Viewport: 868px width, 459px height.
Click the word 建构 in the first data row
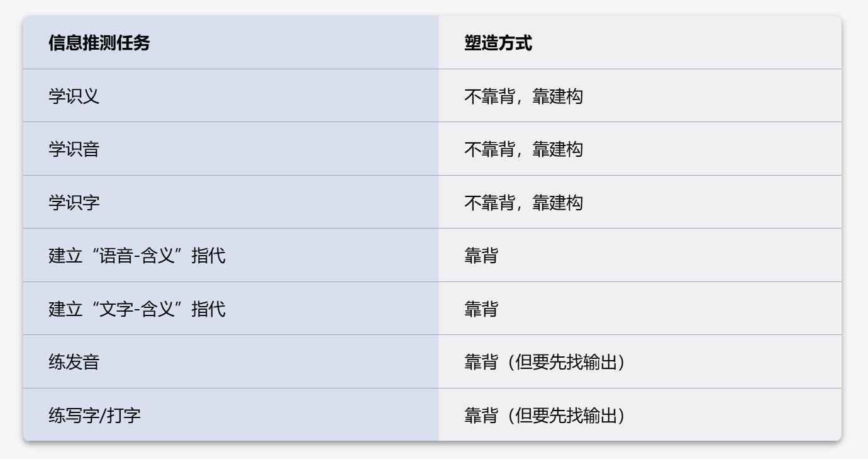(566, 96)
